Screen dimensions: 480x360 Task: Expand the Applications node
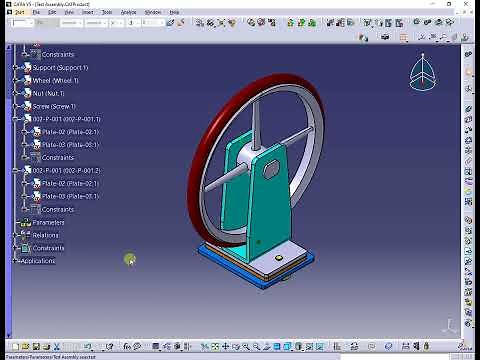[15, 261]
